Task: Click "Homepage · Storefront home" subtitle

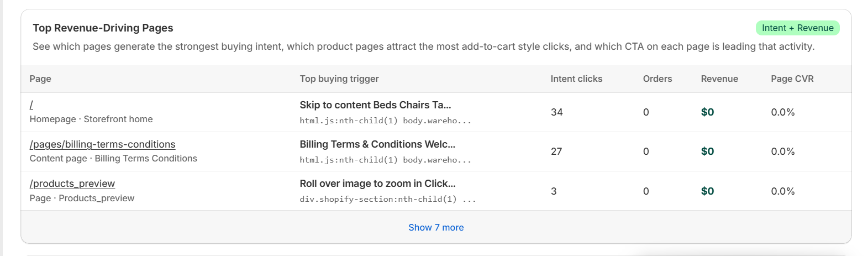Action: [91, 119]
